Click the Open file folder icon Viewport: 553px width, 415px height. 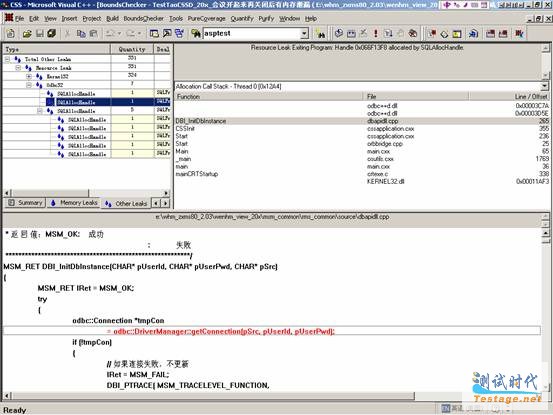27,33
